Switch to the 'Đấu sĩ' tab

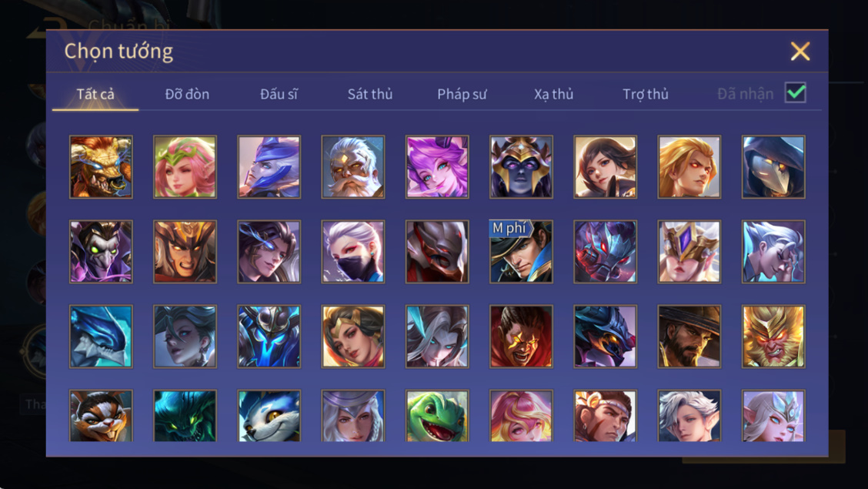click(279, 94)
